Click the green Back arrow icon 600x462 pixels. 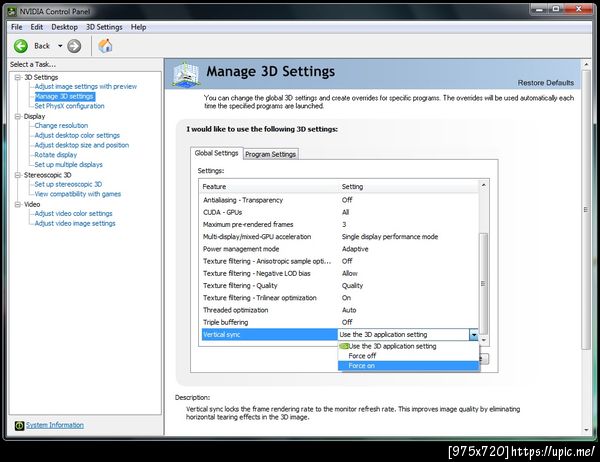point(21,46)
